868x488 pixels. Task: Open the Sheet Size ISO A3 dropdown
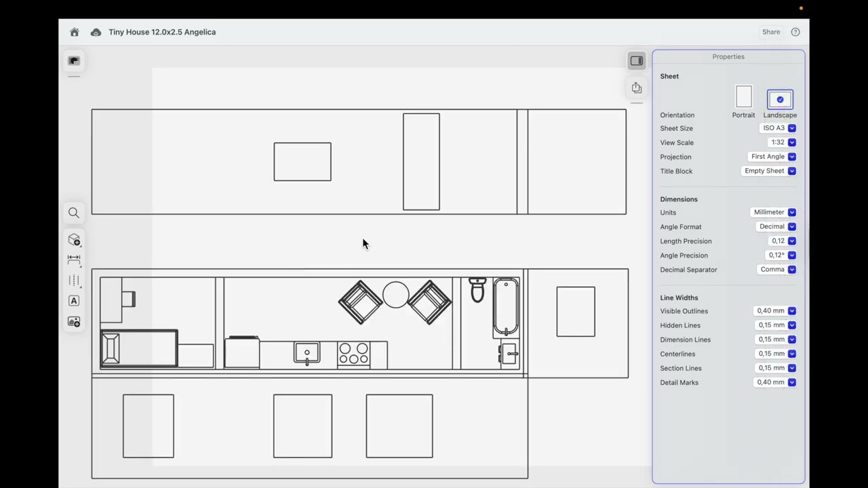coord(778,128)
